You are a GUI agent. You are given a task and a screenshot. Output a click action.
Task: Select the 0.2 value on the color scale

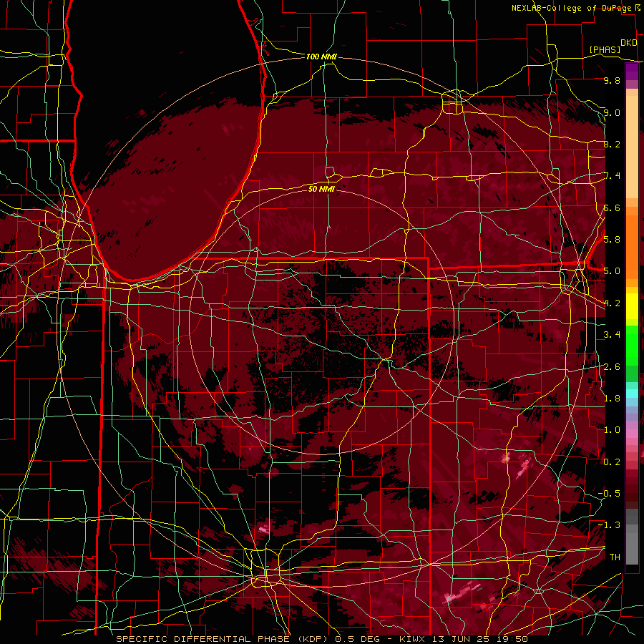[x=612, y=462]
